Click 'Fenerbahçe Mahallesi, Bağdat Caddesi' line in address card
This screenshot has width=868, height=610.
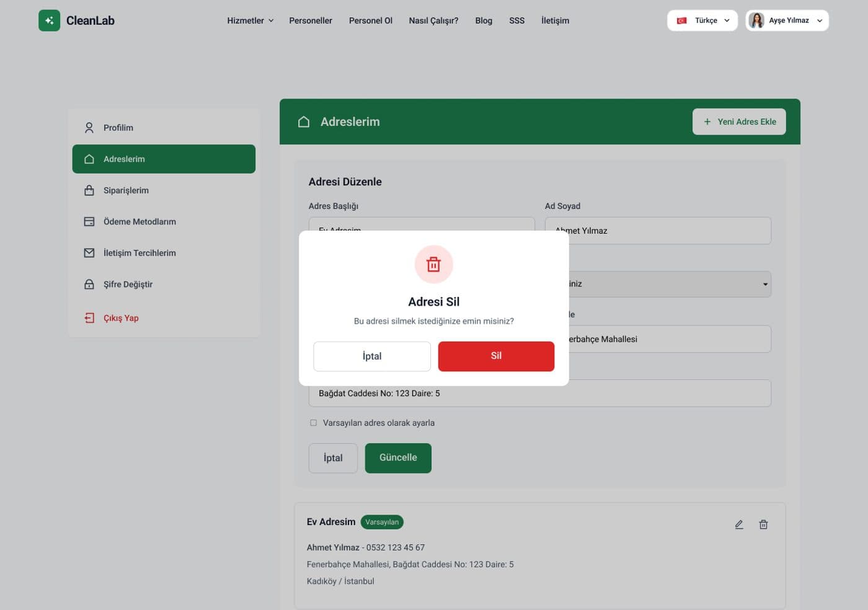click(410, 565)
